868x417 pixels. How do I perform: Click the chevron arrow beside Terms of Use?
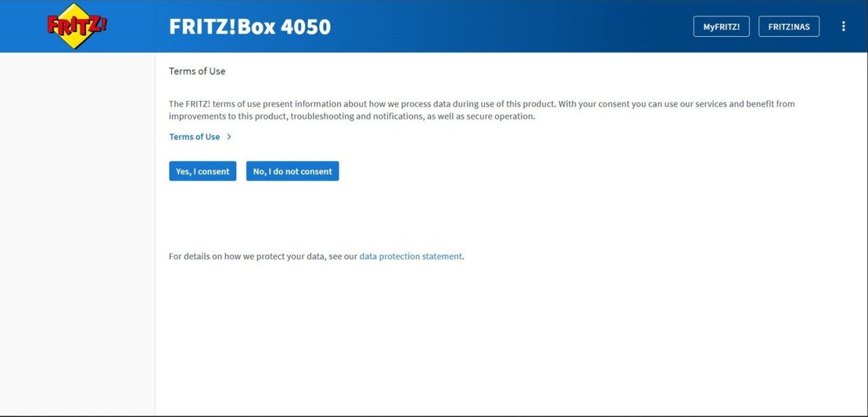[229, 137]
